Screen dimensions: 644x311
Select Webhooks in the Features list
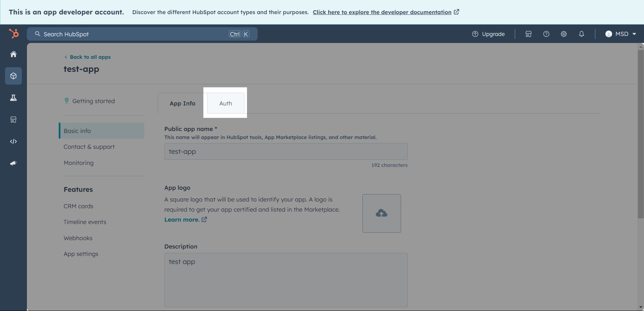click(x=78, y=238)
